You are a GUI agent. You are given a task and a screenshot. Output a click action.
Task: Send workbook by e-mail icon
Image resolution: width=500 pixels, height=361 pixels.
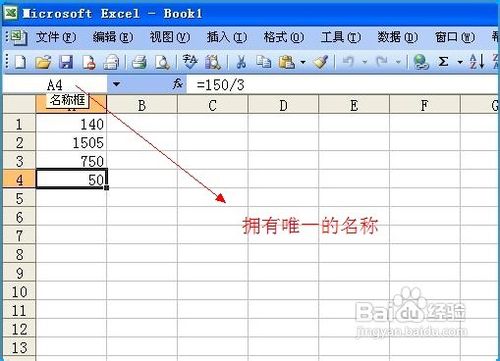pyautogui.click(x=111, y=62)
